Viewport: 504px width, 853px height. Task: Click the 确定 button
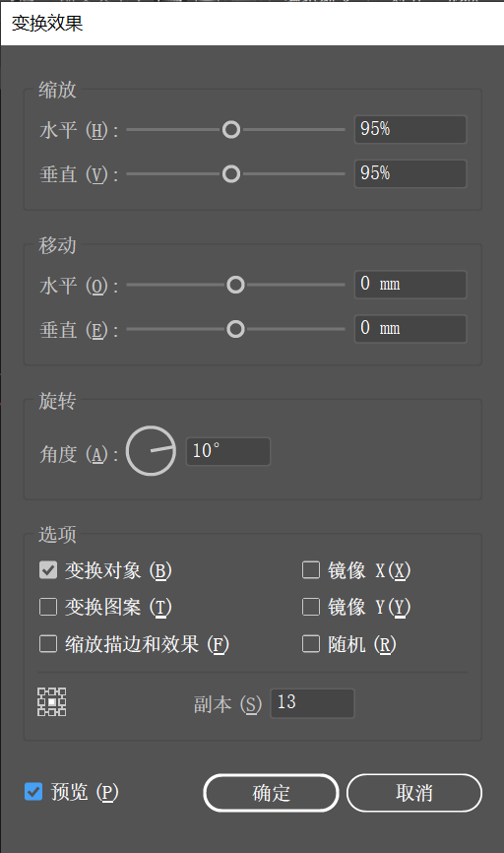[272, 793]
